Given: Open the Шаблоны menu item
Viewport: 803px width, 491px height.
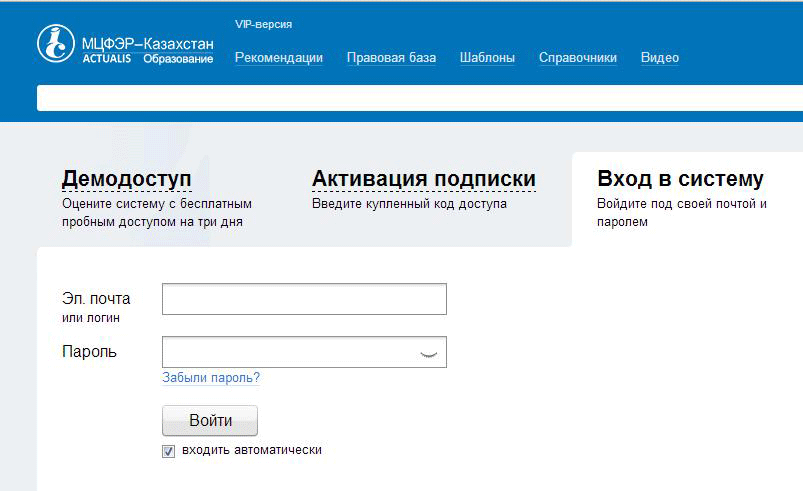Looking at the screenshot, I should point(487,58).
